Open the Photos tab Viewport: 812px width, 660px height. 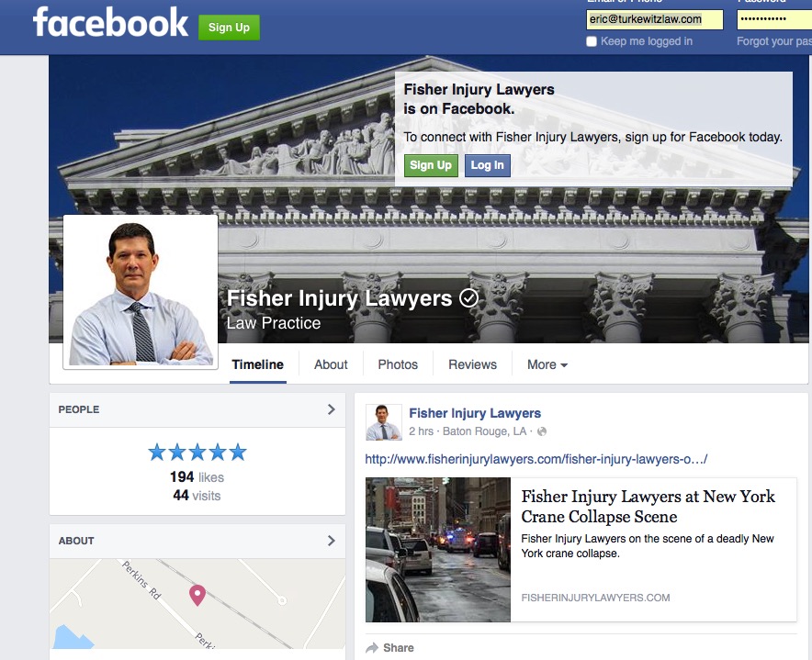coord(398,364)
